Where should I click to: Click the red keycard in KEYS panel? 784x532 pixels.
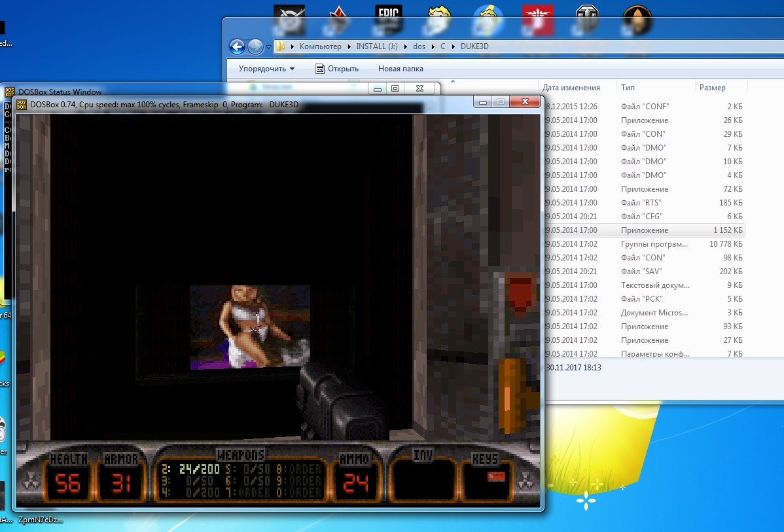(x=495, y=476)
